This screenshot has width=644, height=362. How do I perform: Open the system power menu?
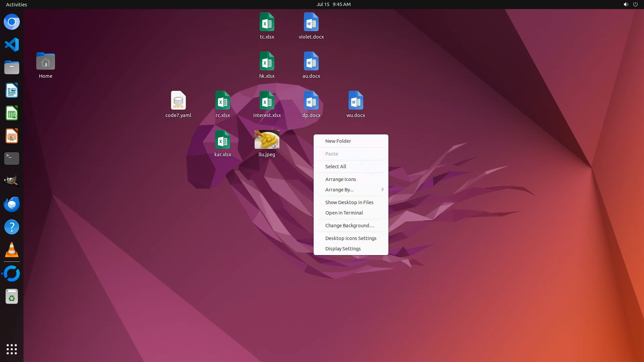coord(635,4)
